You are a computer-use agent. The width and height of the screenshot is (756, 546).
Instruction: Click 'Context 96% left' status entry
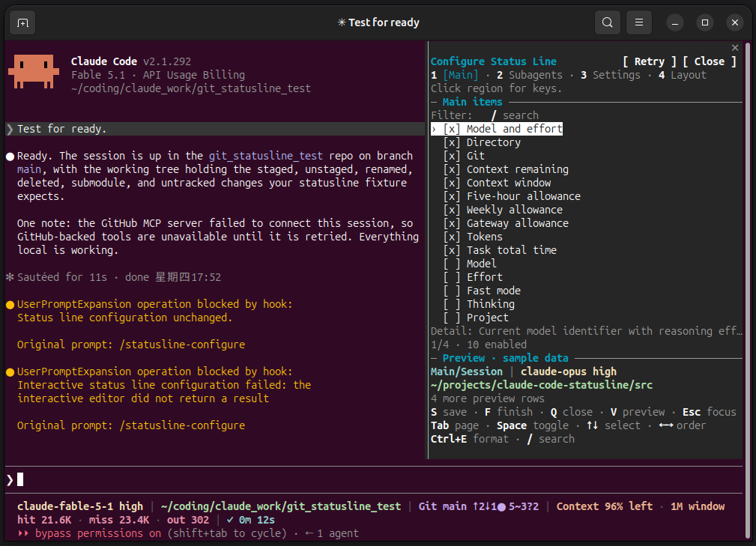604,506
